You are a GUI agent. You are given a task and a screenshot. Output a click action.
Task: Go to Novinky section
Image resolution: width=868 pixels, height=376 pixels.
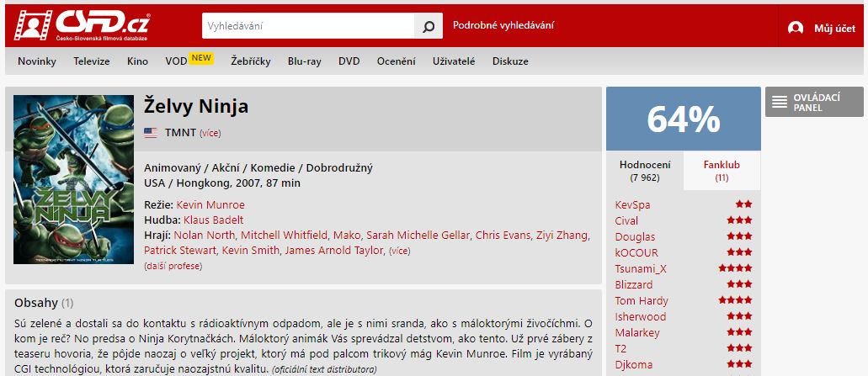pyautogui.click(x=37, y=61)
